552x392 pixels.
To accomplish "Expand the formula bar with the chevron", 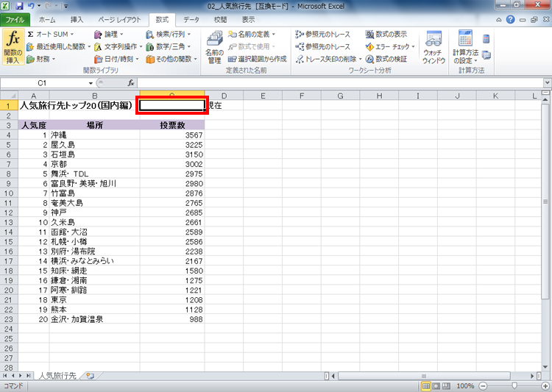I will point(548,83).
